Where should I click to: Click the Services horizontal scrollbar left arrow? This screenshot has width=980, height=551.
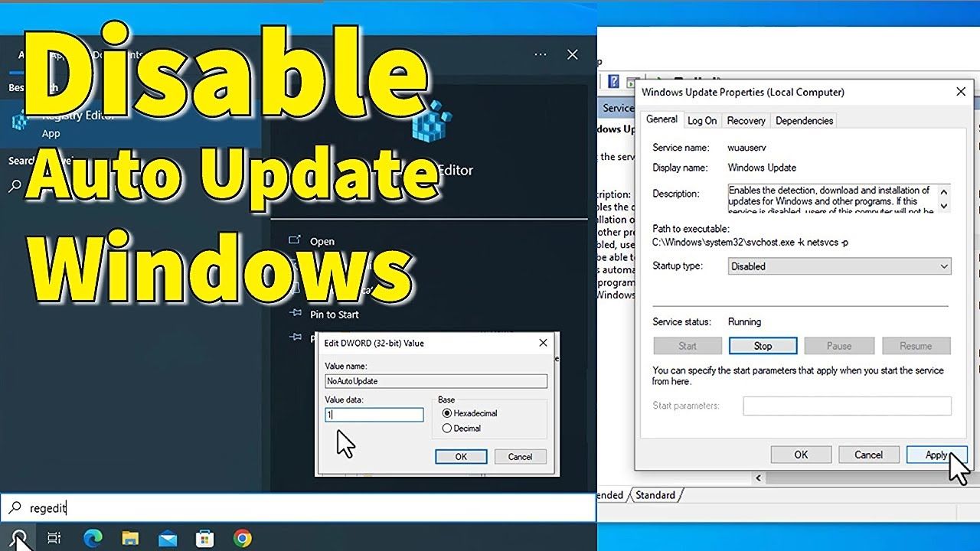pos(759,478)
